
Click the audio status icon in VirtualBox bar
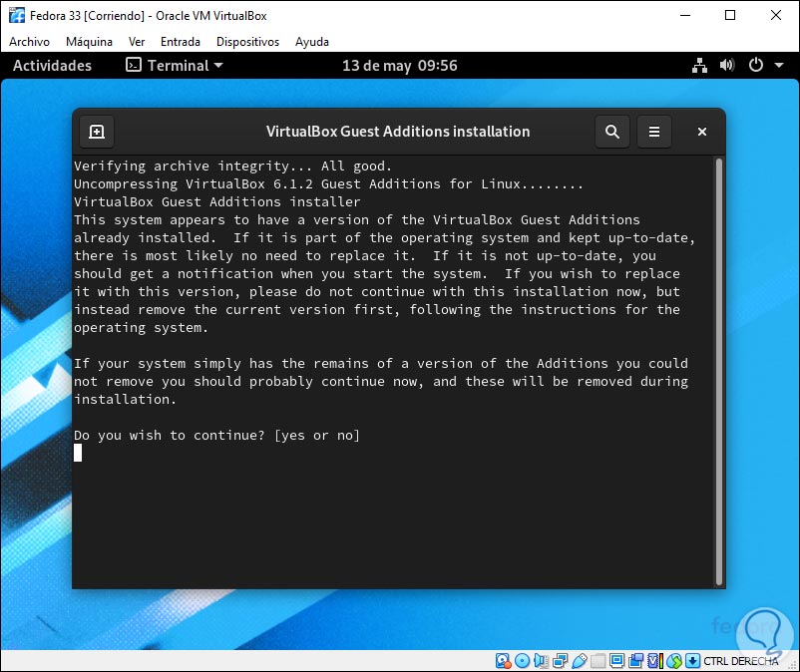pos(541,661)
